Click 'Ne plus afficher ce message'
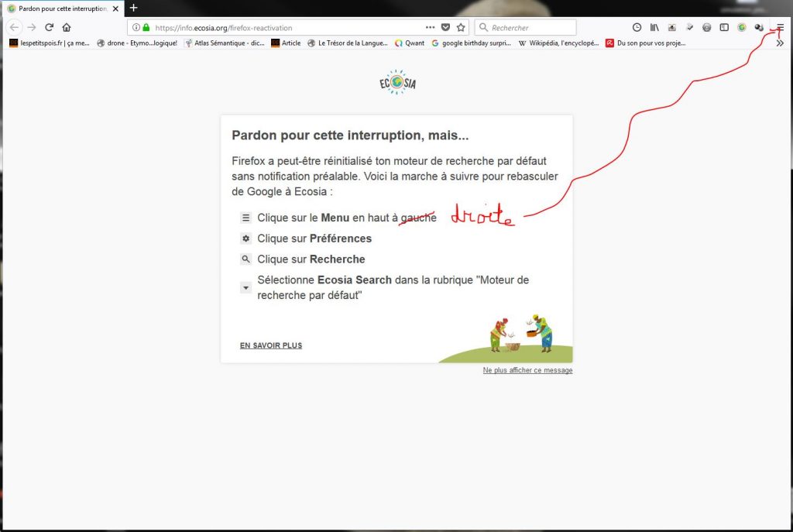Image resolution: width=793 pixels, height=532 pixels. pyautogui.click(x=527, y=370)
